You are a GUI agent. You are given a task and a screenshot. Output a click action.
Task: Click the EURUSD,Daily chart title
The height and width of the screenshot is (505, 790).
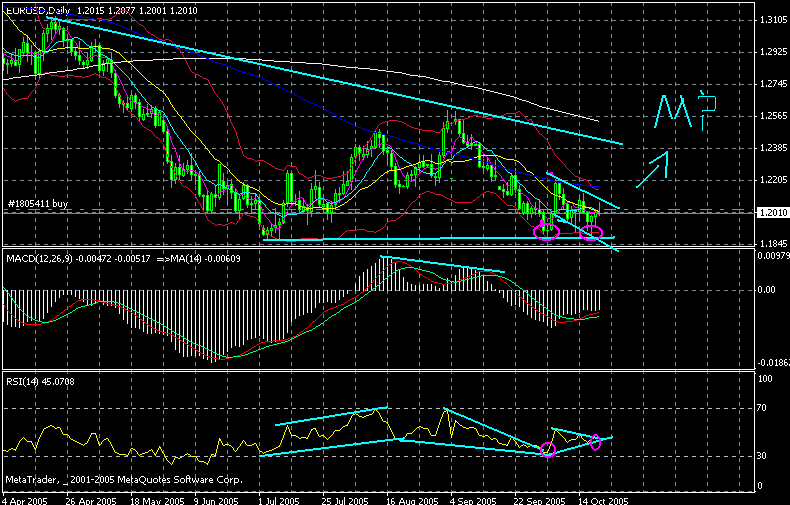(x=37, y=9)
